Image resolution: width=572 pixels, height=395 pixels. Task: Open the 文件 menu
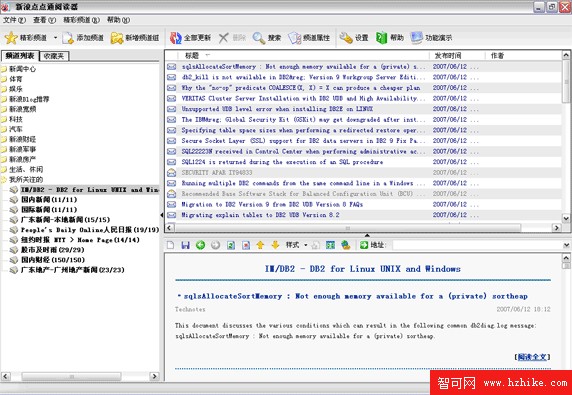[15, 20]
